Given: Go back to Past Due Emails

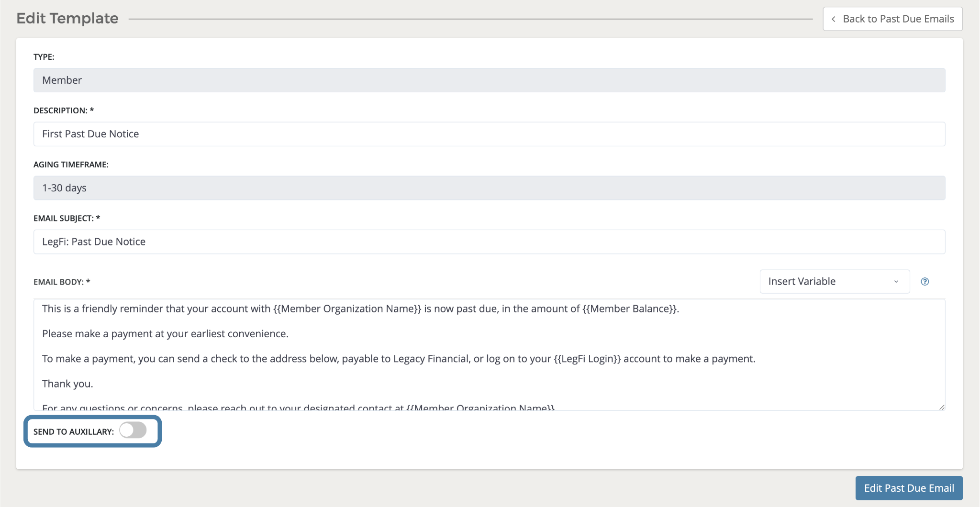Looking at the screenshot, I should click(x=892, y=19).
